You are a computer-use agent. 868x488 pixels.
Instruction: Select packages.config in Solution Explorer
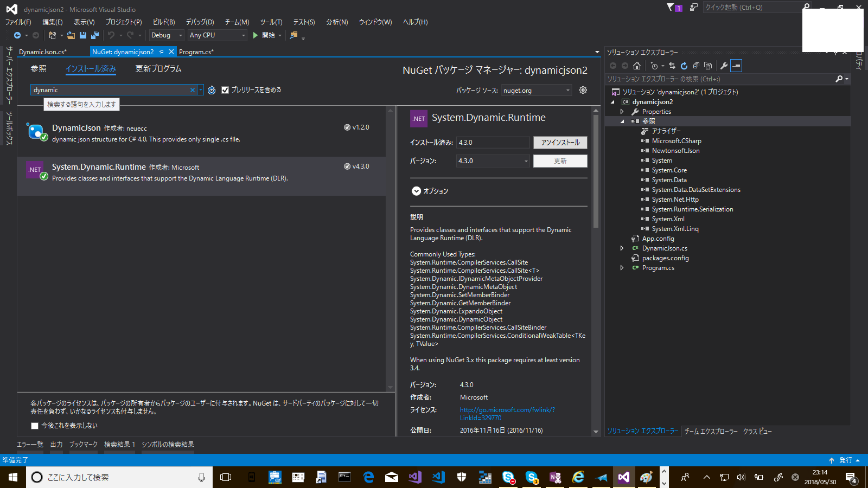[x=665, y=258]
